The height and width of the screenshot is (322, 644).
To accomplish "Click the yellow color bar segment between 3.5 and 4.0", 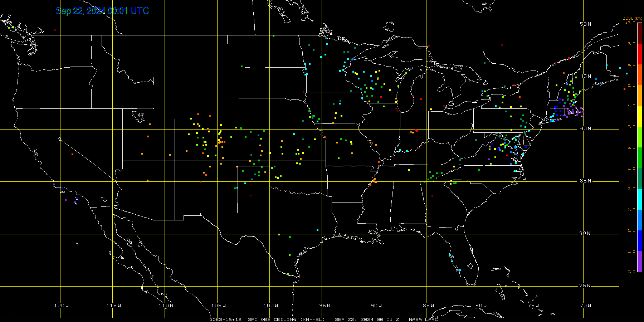I will [x=640, y=116].
